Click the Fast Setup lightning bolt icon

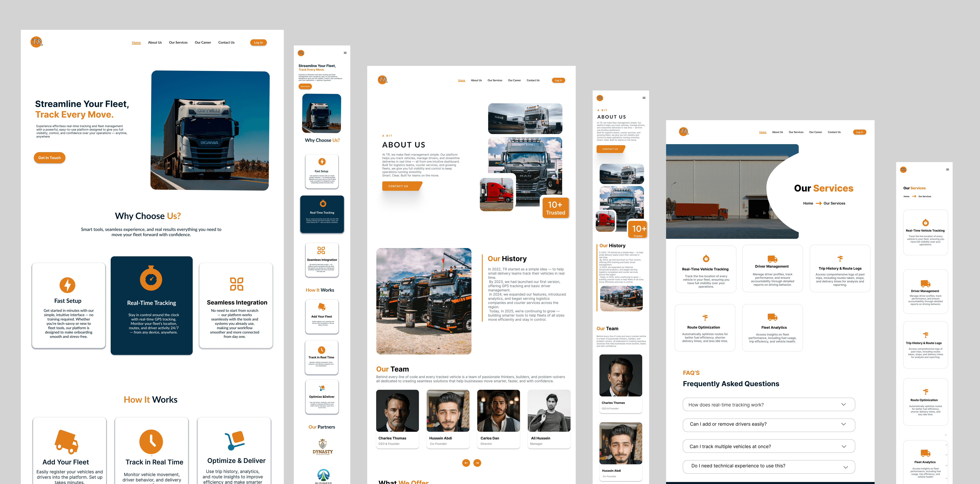coord(67,285)
